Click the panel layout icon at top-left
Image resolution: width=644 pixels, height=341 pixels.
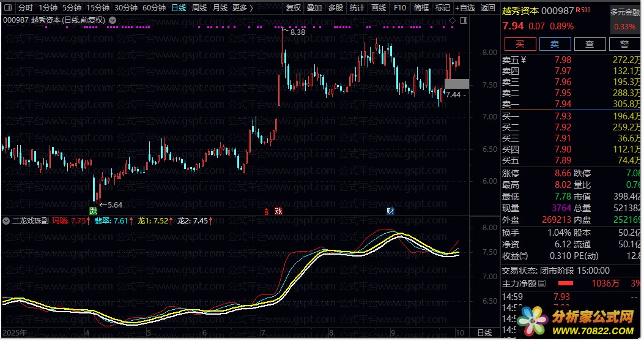(8, 8)
